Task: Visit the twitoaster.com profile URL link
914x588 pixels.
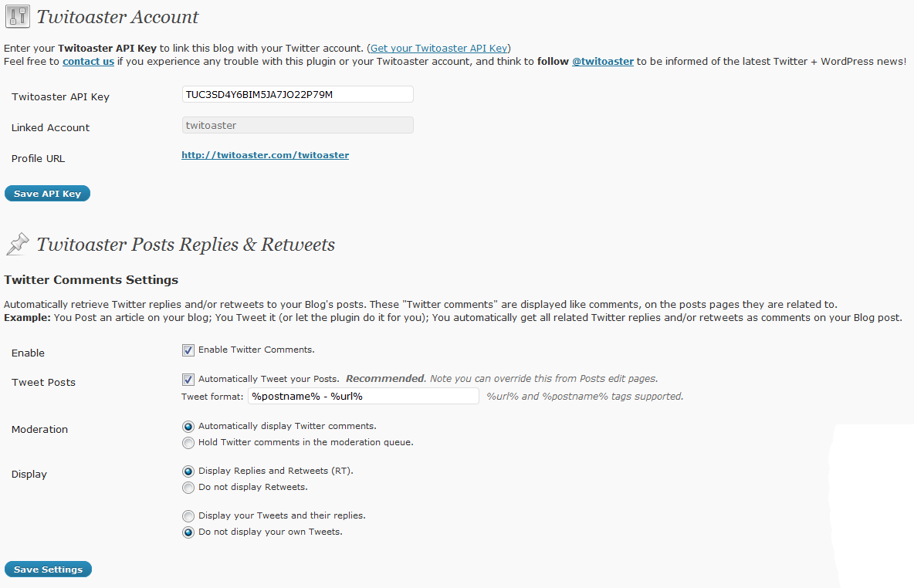Action: click(x=265, y=155)
